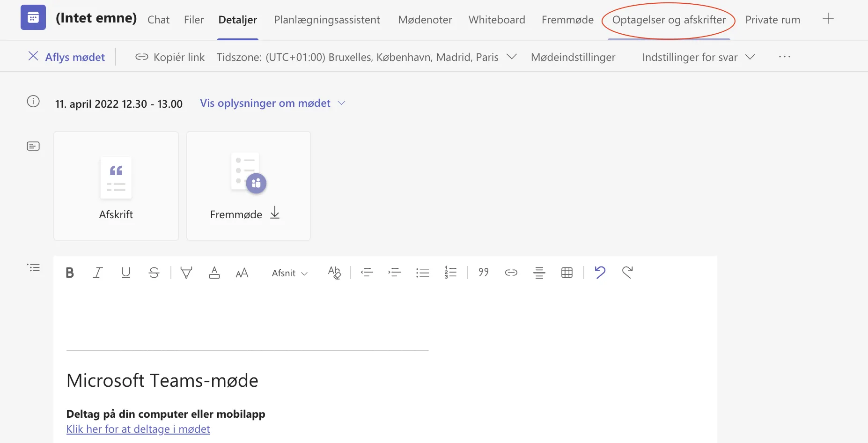The width and height of the screenshot is (868, 443).
Task: Open more options ellipsis menu
Action: tap(785, 57)
